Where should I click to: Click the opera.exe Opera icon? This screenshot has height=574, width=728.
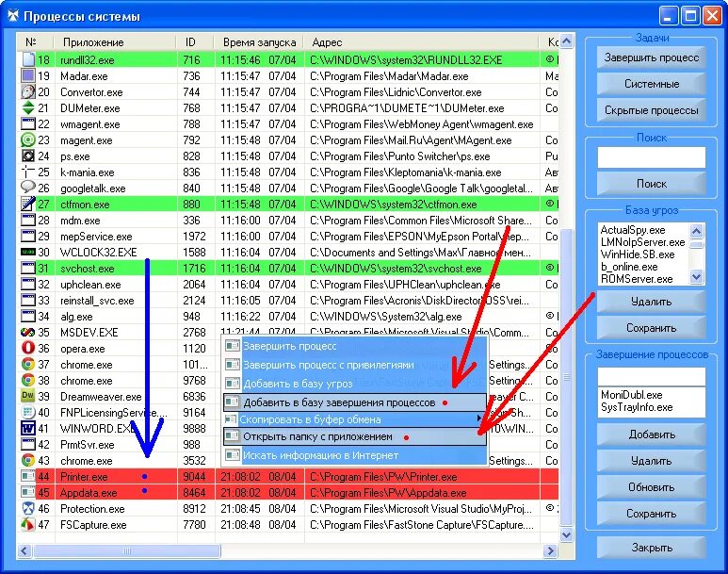[28, 348]
